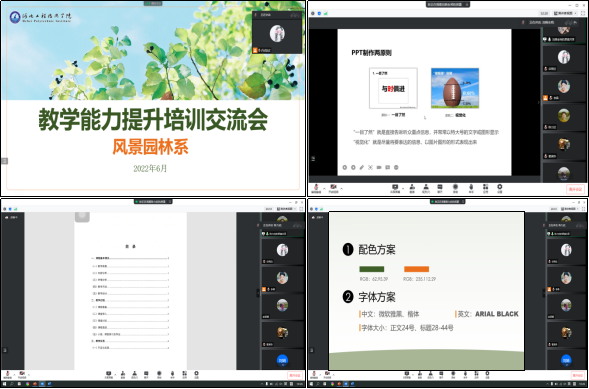Screen dimensions: 589x389
Task: Open the speaker view dropdown in the top-right window
Action: click(565, 13)
